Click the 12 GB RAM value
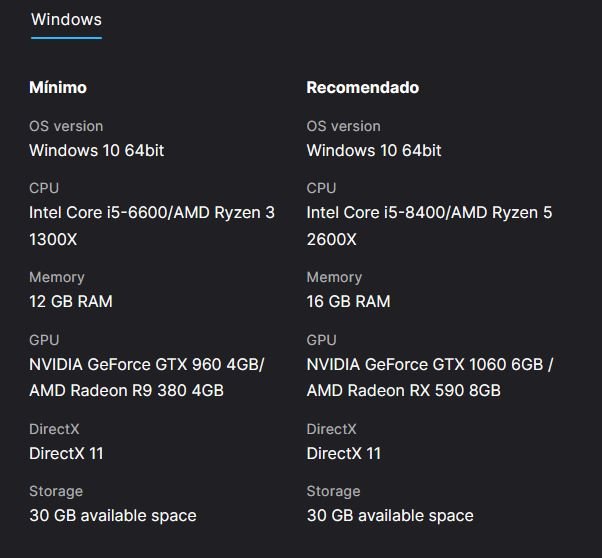The image size is (602, 558). tap(71, 301)
